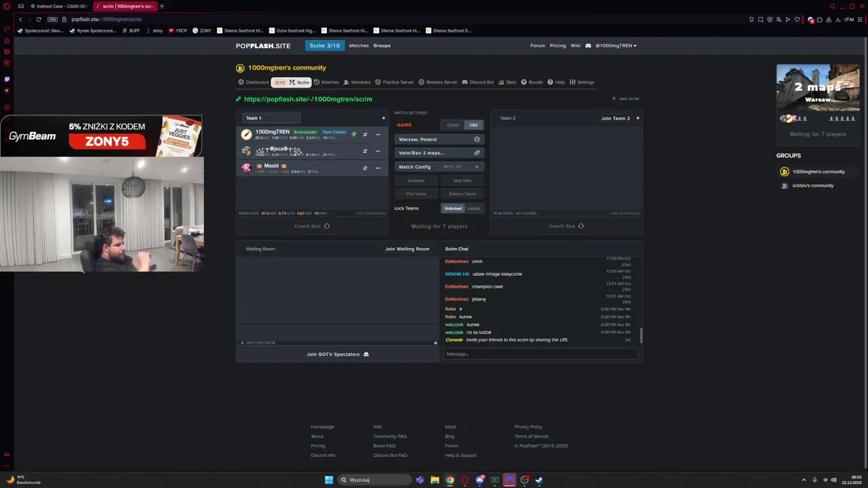Swap team for the jaca player row
This screenshot has height=488, width=868.
tap(365, 151)
